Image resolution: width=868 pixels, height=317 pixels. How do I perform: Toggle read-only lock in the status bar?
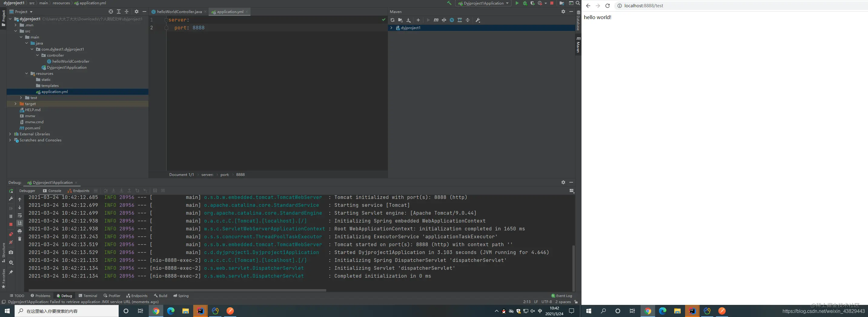click(x=576, y=302)
